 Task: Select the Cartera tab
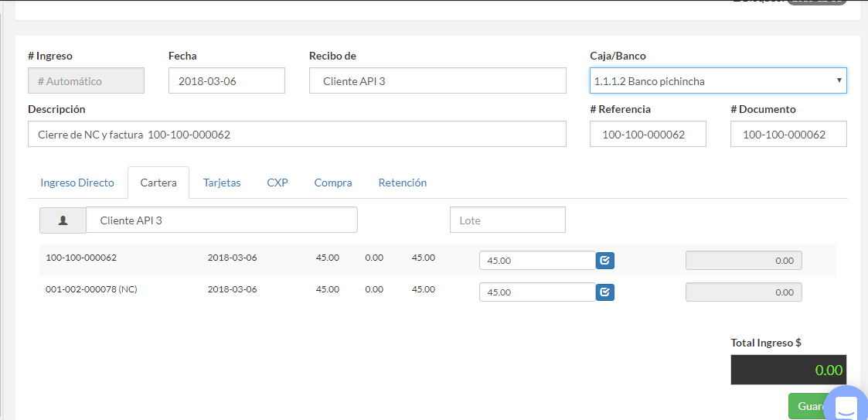pyautogui.click(x=158, y=183)
